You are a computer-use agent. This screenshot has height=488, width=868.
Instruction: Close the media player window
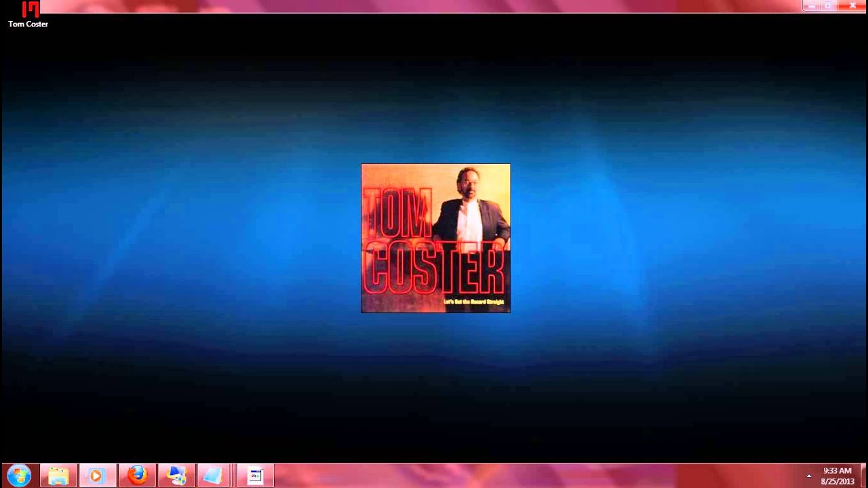point(852,5)
